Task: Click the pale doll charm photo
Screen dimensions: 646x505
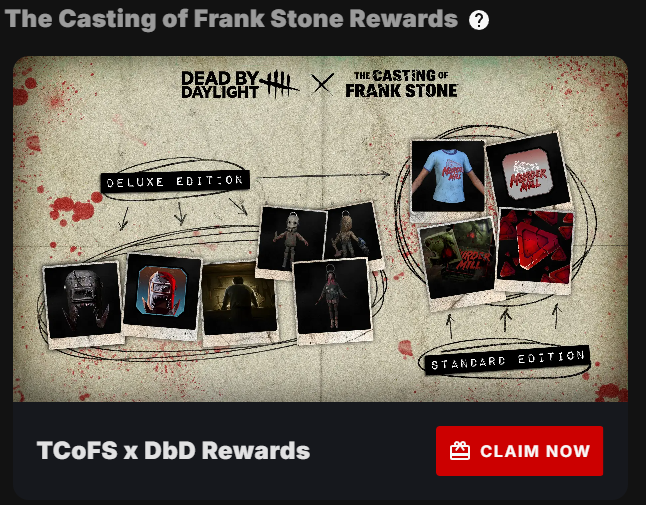Action: click(x=291, y=240)
